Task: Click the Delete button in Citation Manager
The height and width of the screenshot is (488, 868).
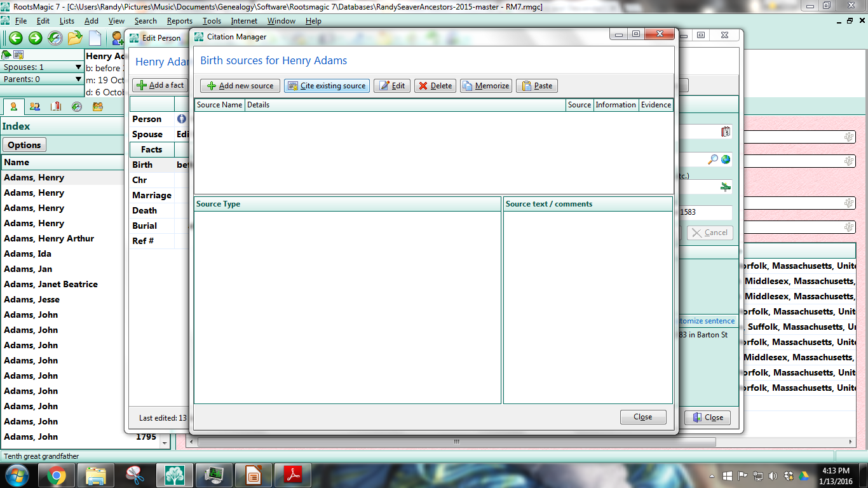Action: 435,86
